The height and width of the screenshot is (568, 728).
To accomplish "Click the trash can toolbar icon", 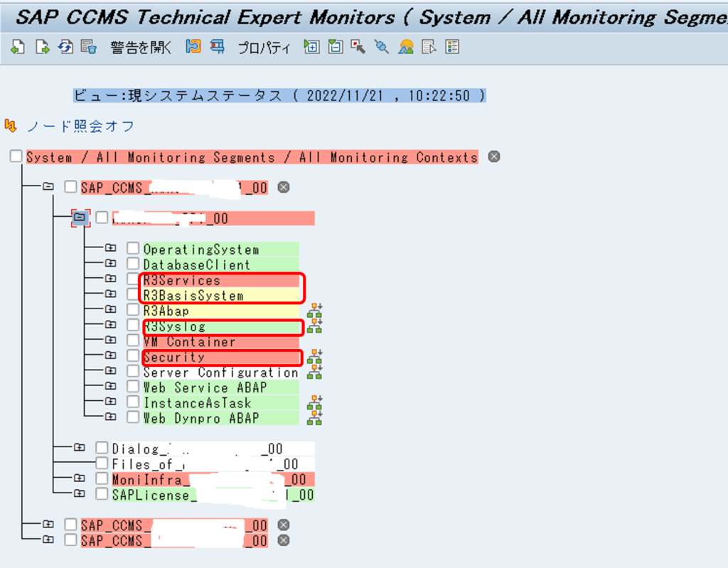I will [x=89, y=47].
